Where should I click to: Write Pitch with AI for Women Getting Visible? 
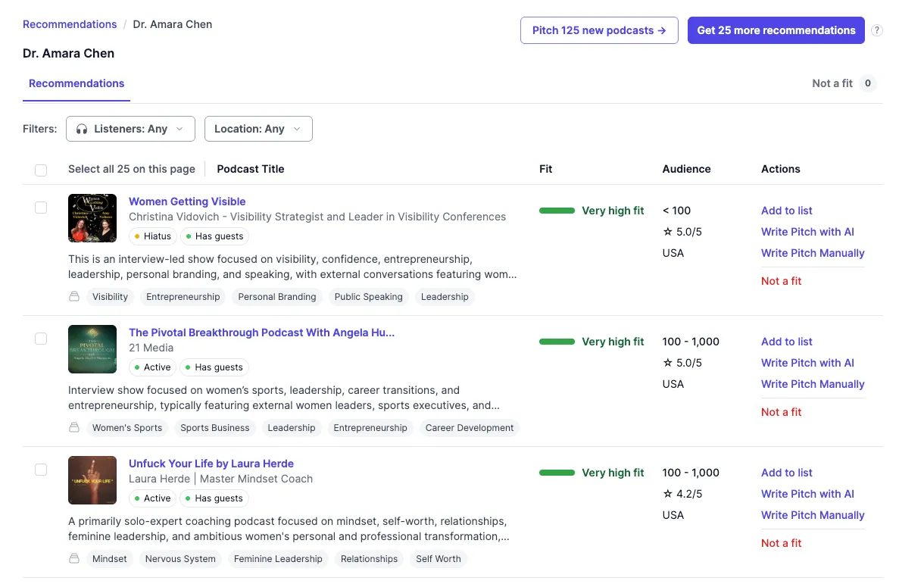807,232
